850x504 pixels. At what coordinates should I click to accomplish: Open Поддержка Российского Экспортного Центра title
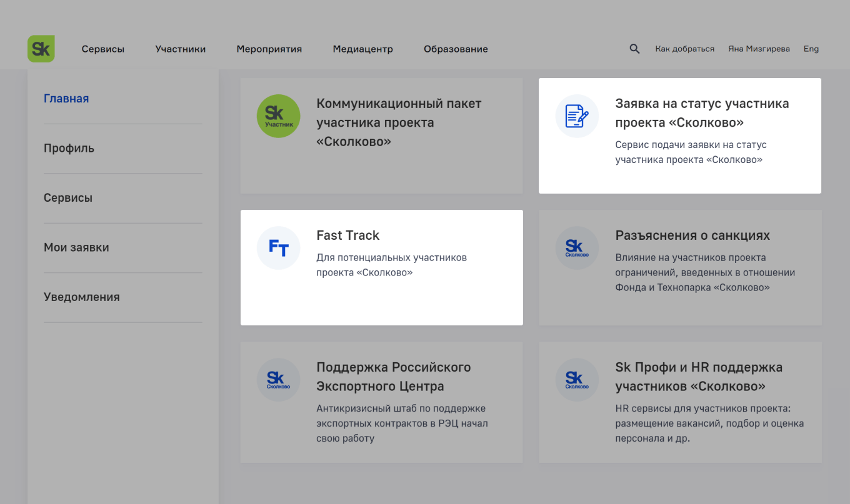[x=394, y=377]
